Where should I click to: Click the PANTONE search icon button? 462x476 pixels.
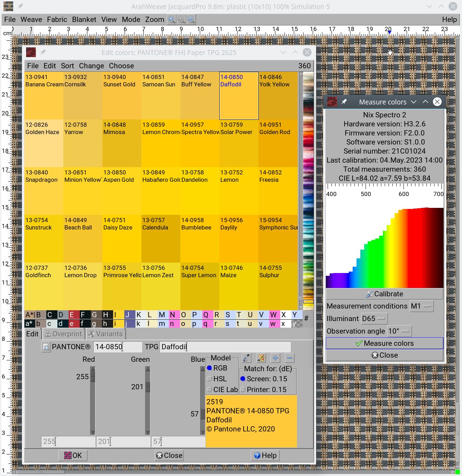tap(46, 347)
